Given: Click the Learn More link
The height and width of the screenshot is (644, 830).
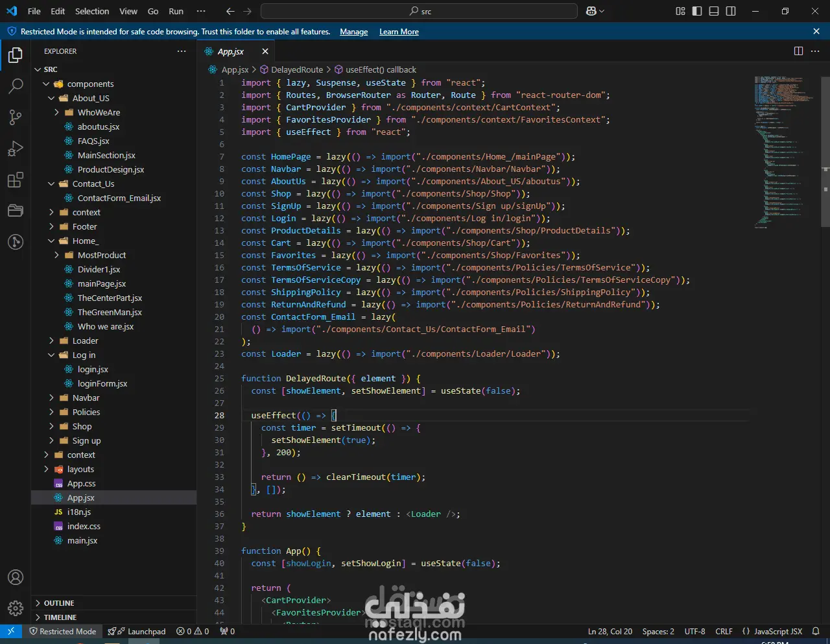Looking at the screenshot, I should pyautogui.click(x=399, y=32).
